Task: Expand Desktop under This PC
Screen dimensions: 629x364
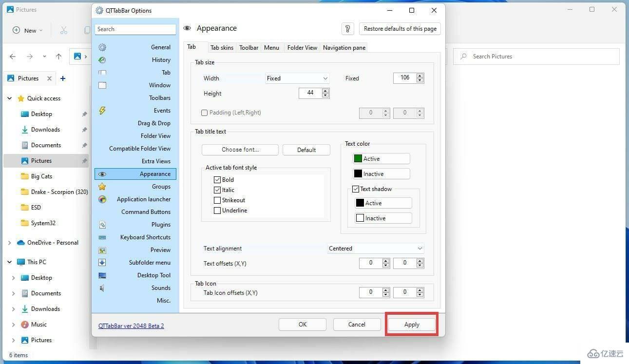Action: tap(14, 278)
